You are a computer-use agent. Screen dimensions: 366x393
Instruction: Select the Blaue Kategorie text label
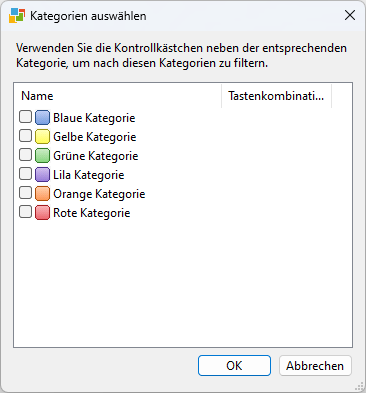[94, 118]
